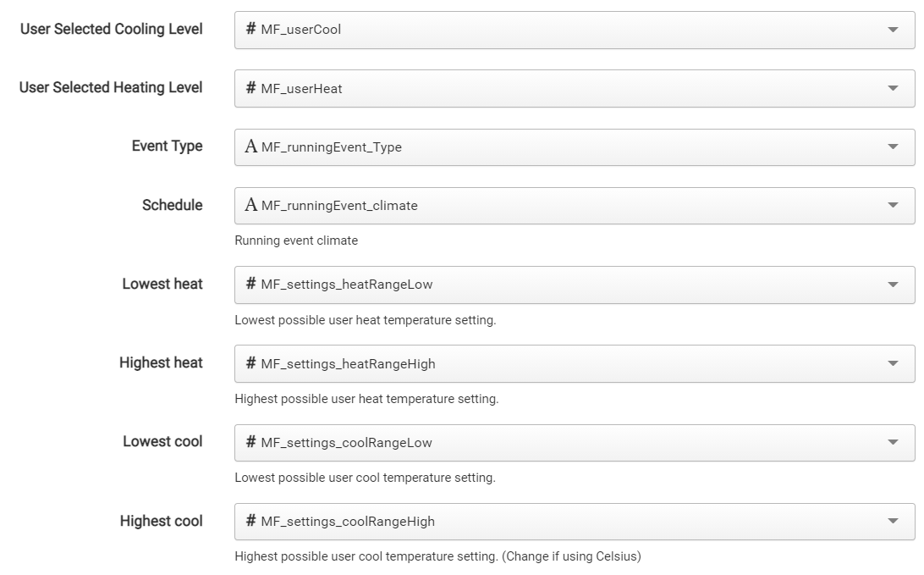The height and width of the screenshot is (575, 924).
Task: Open the Highest heat dropdown arrow
Action: 893,363
